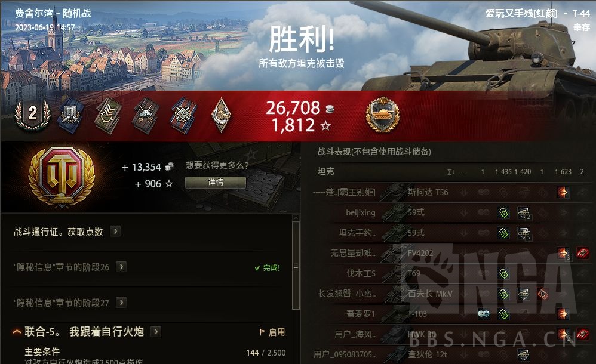Viewport: 596px width, 364px height.
Task: Open the 详情 details button
Action: [216, 183]
